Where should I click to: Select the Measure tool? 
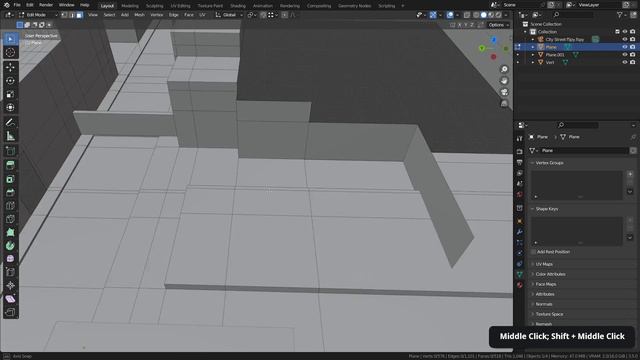point(10,136)
